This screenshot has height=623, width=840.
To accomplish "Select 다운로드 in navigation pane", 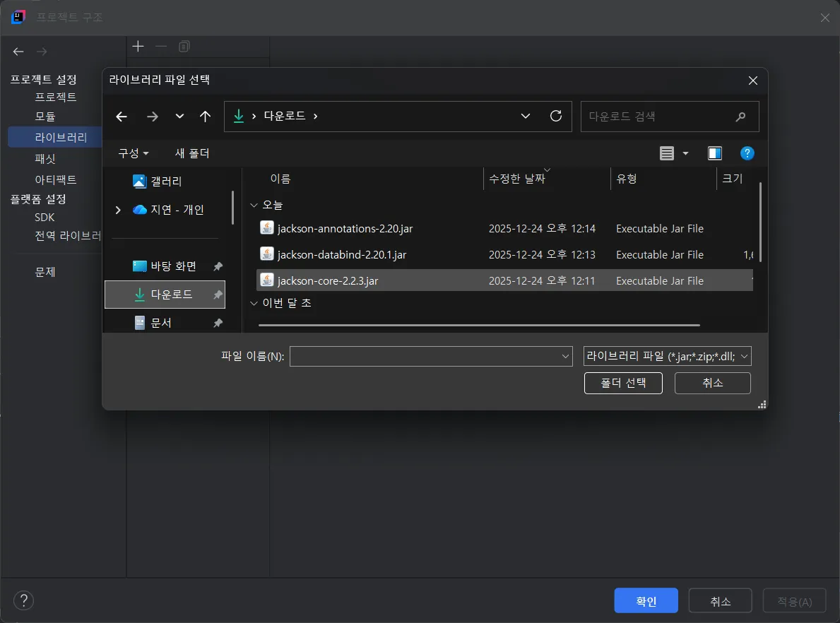I will click(165, 295).
